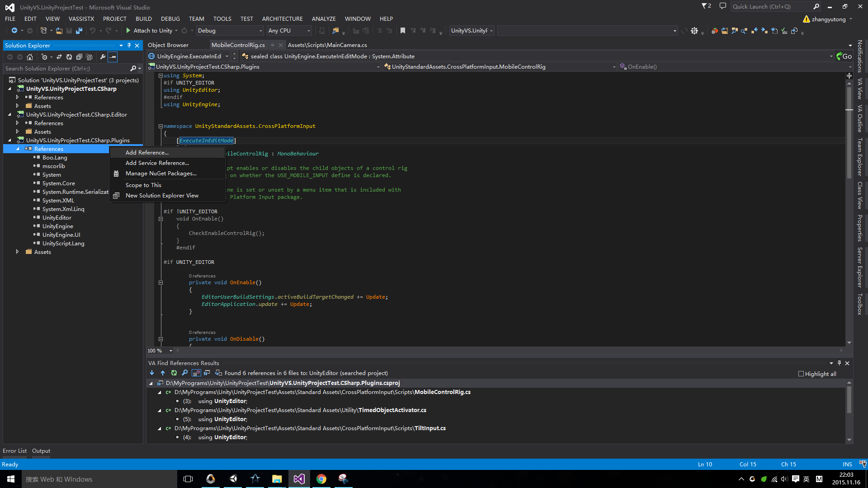Switch to Assets\Scripts\MainCamera.cs tab
The width and height of the screenshot is (868, 488).
pyautogui.click(x=327, y=45)
